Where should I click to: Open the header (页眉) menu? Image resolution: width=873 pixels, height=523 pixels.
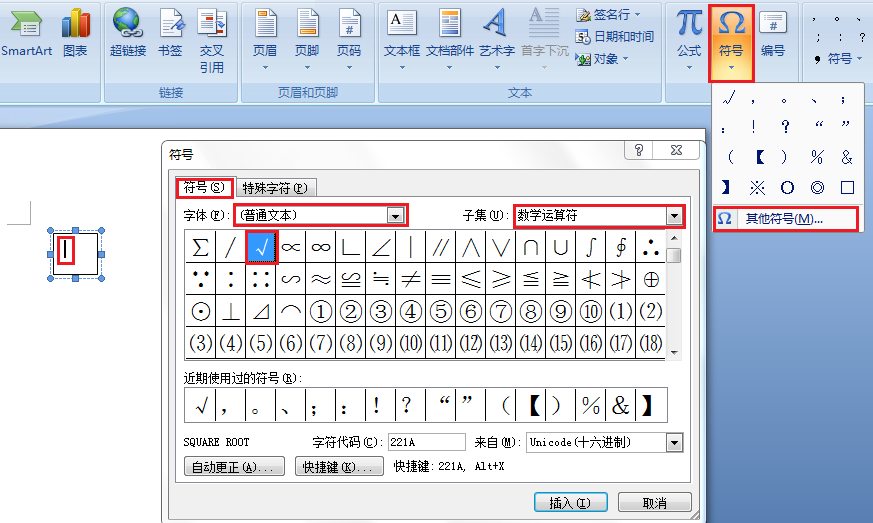(x=265, y=39)
